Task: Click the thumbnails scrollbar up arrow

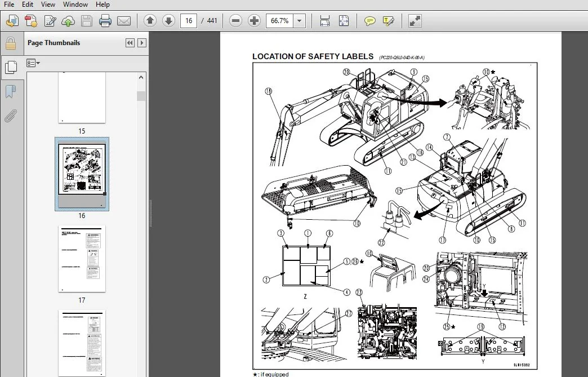Action: (141, 78)
